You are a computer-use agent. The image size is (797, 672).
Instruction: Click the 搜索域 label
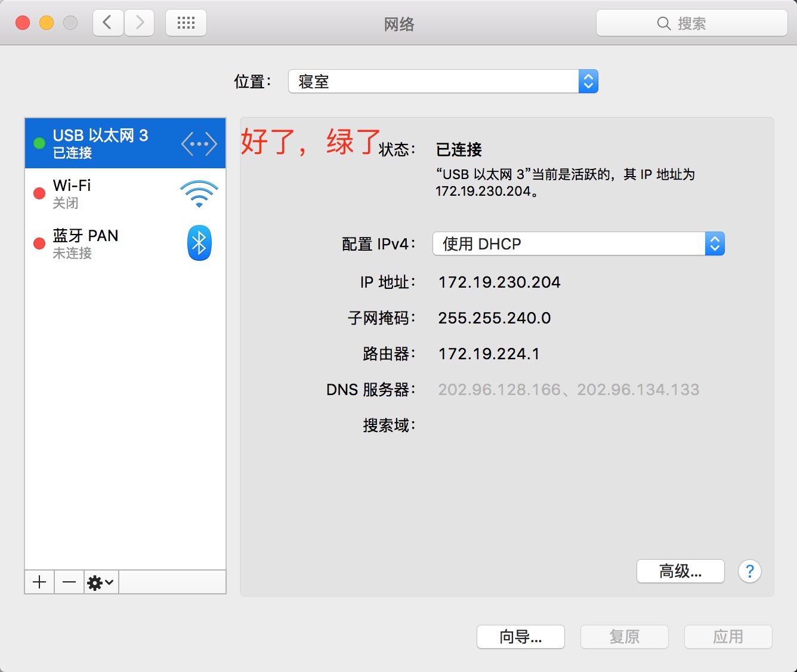[x=389, y=426]
